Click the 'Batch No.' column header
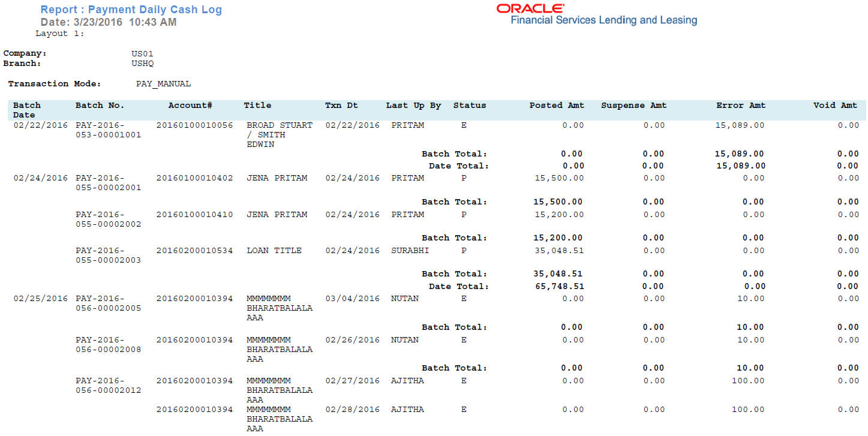Image resolution: width=868 pixels, height=436 pixels. click(x=100, y=105)
